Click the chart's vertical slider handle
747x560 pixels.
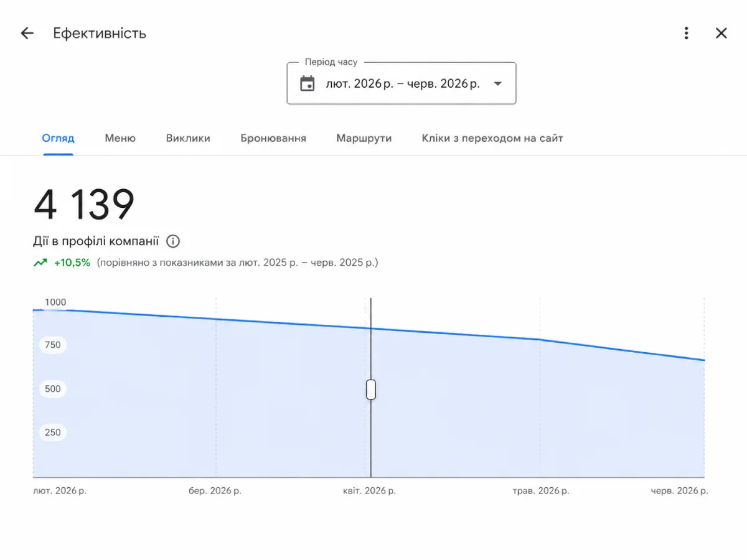coord(371,390)
